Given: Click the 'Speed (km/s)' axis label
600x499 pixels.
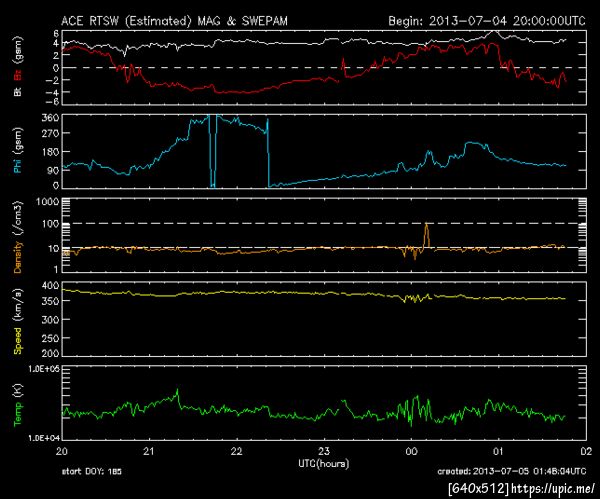Looking at the screenshot, I should [x=18, y=320].
